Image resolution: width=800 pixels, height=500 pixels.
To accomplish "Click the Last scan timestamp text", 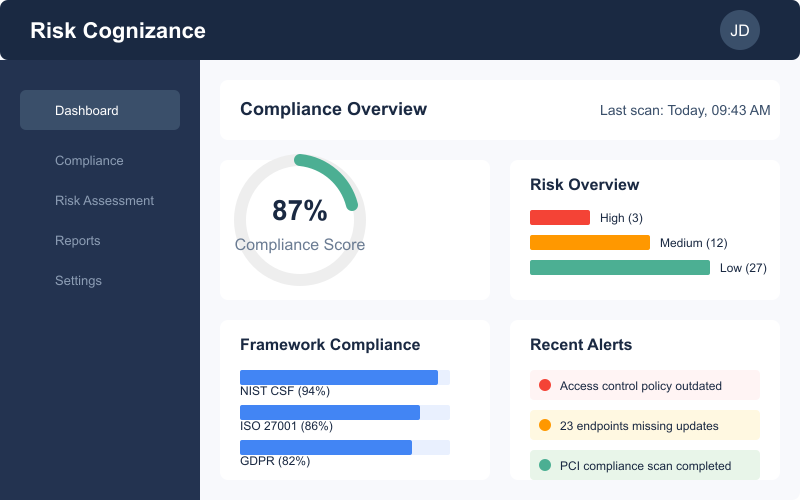I will [685, 110].
